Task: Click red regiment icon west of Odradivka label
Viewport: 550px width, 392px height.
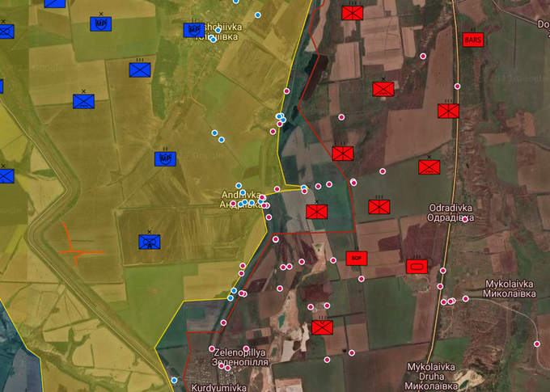Action: [x=379, y=207]
